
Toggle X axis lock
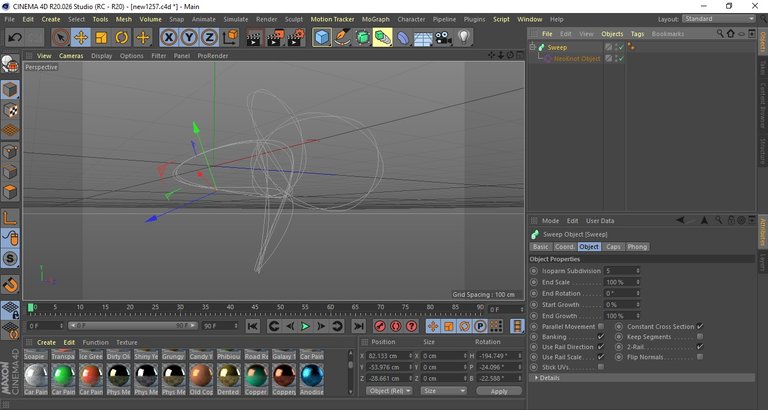[x=168, y=38]
